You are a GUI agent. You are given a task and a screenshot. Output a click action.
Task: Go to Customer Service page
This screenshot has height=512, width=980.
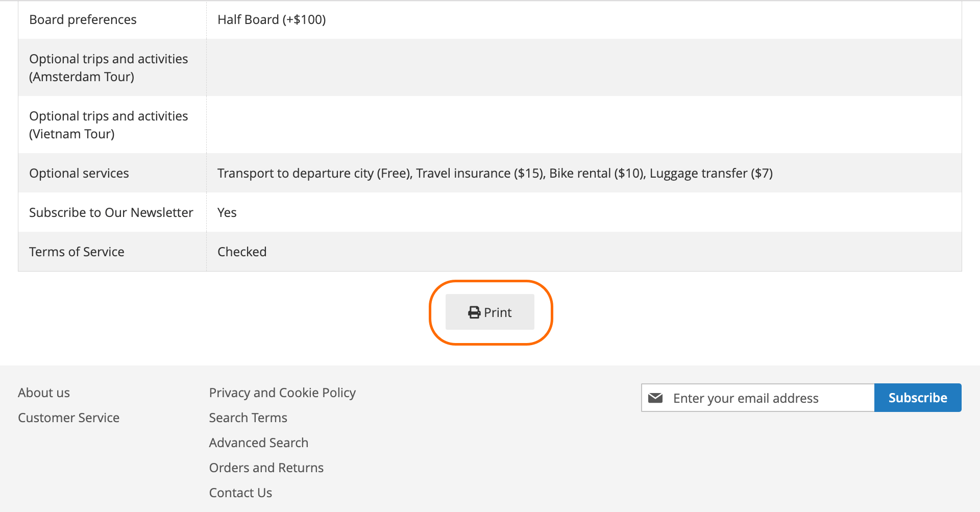click(x=68, y=418)
